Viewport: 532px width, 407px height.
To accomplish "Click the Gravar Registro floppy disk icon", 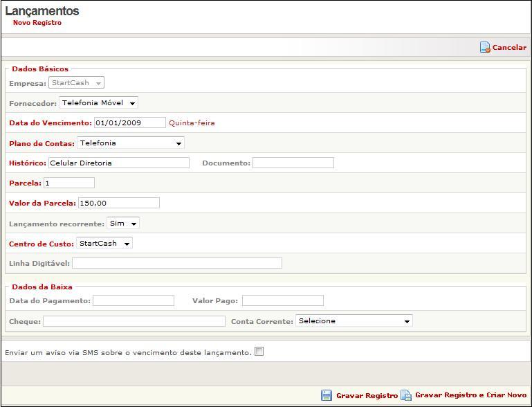I will click(x=327, y=396).
